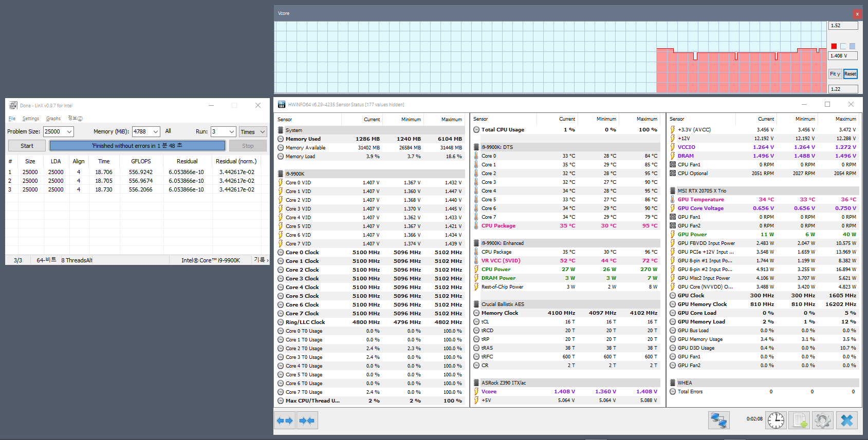This screenshot has height=440, width=868.
Task: Open the Graphs menu in LinX
Action: point(53,119)
